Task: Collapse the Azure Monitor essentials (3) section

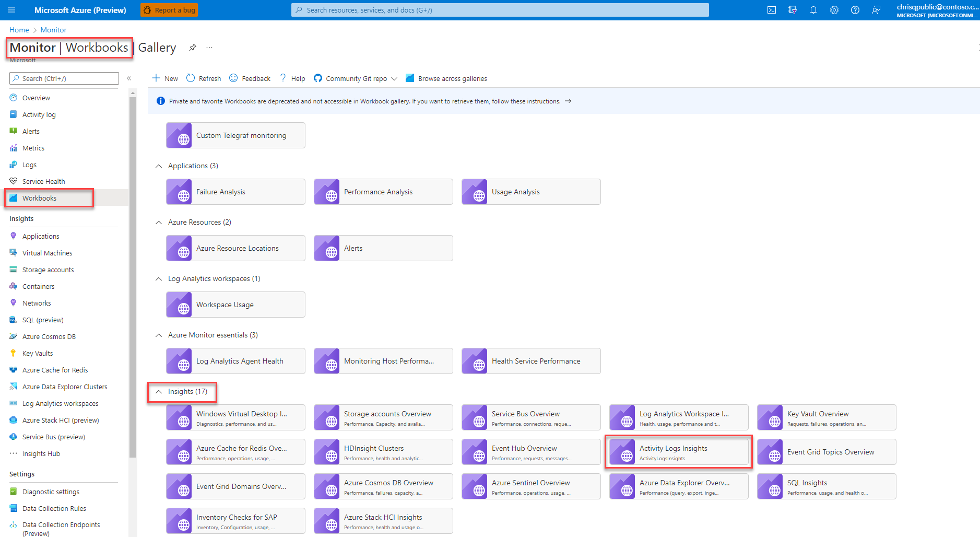Action: 159,335
